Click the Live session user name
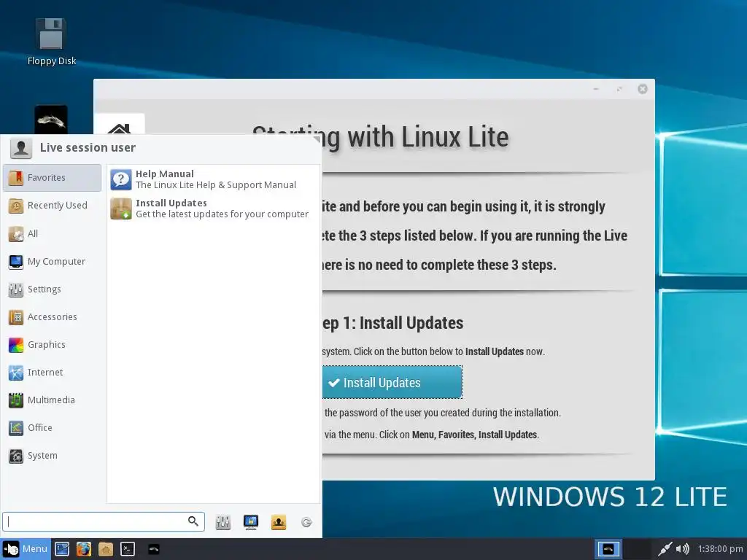 (x=88, y=148)
